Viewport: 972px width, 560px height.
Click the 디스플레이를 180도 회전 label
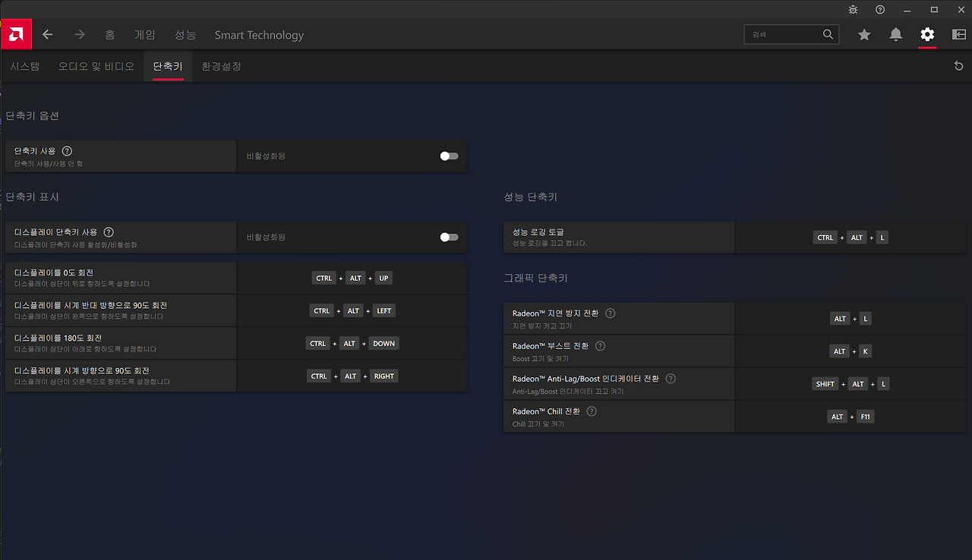pyautogui.click(x=58, y=338)
